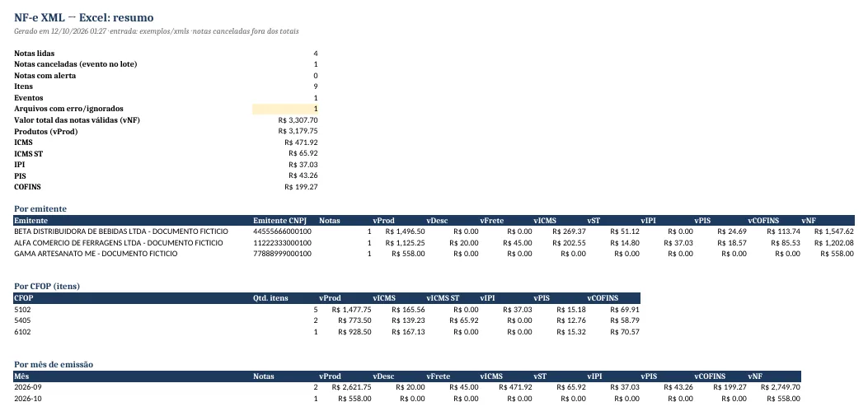Select vProd 'R$ 2,621.75' for 2026-09

click(351, 388)
